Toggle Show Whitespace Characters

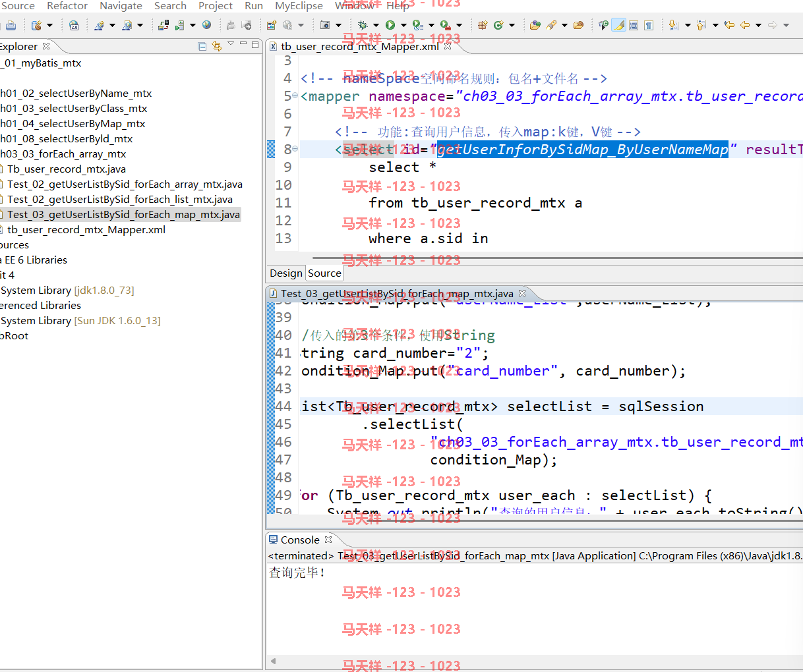(x=649, y=25)
